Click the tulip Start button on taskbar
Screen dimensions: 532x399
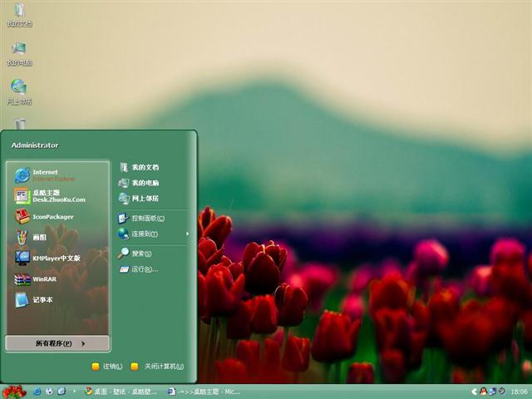pyautogui.click(x=14, y=392)
